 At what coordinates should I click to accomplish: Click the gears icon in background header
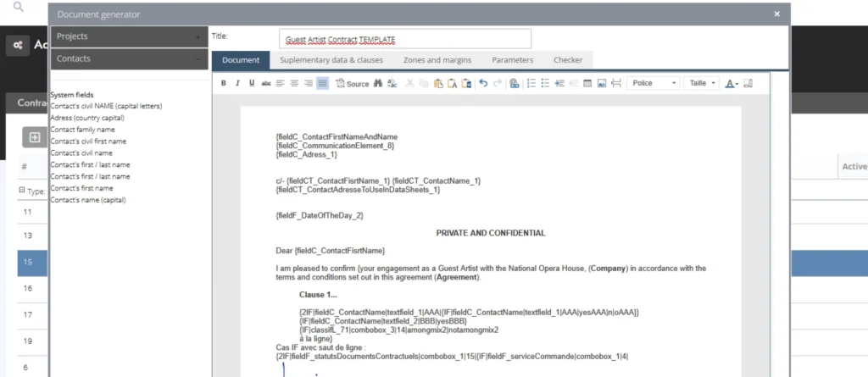[18, 46]
